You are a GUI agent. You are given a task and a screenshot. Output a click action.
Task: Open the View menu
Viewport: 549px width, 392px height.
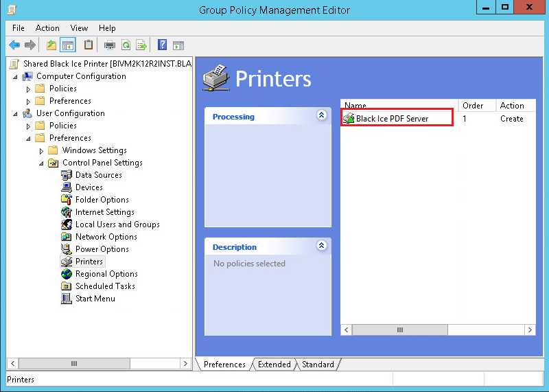[79, 28]
